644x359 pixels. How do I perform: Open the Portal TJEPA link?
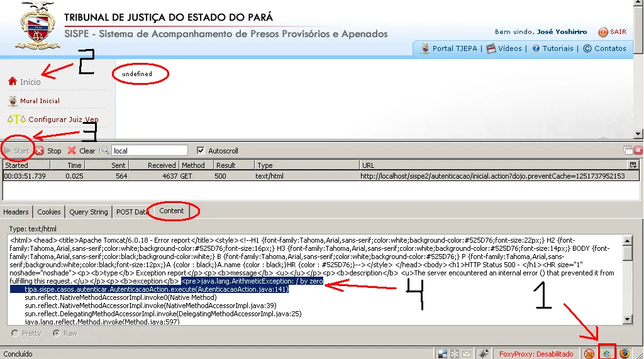point(449,48)
